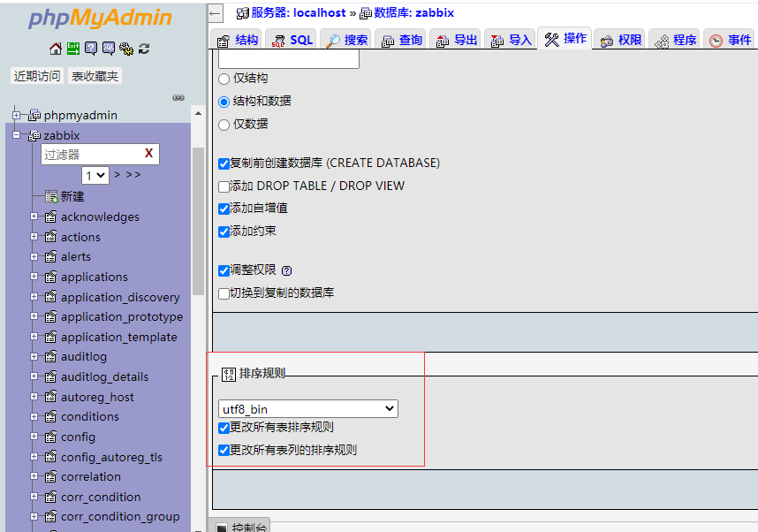
Task: Reload the navigation panel with refresh icon
Action: click(144, 49)
